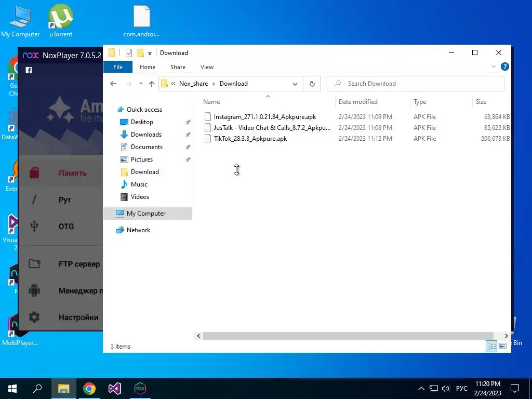Switch to NoxPlayer from taskbar
Image resolution: width=532 pixels, height=399 pixels.
pyautogui.click(x=140, y=389)
